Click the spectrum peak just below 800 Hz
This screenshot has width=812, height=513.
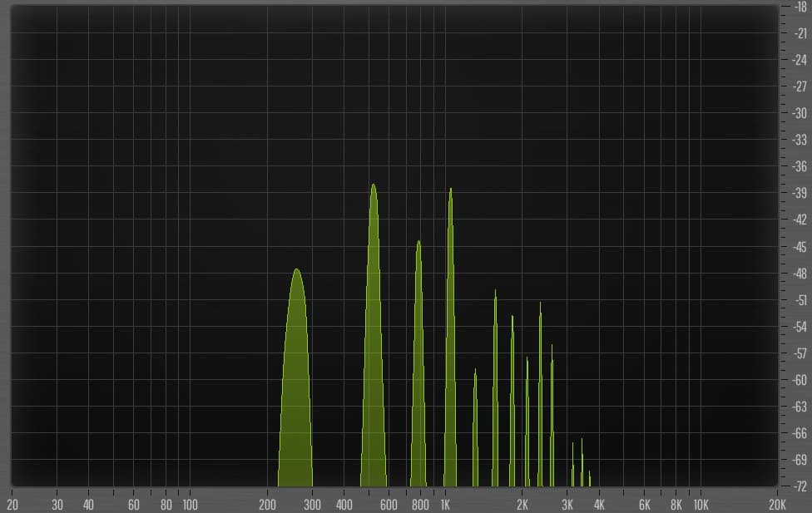point(418,364)
